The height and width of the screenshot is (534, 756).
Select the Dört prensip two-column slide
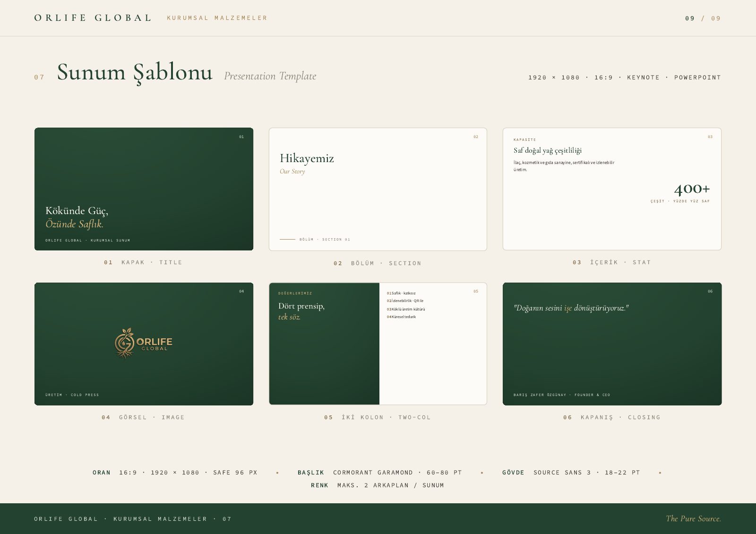click(x=378, y=344)
